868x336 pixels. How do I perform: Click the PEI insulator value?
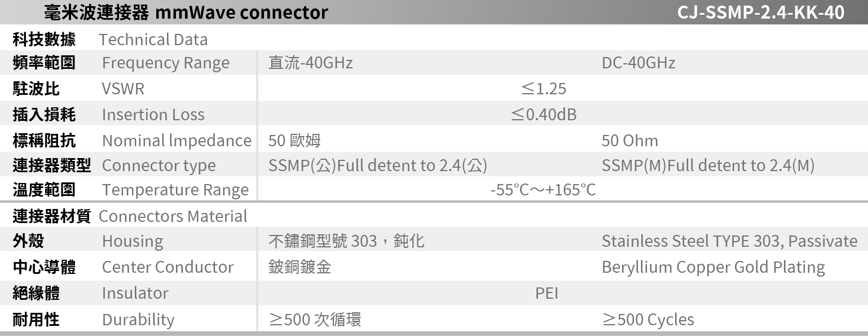(547, 293)
